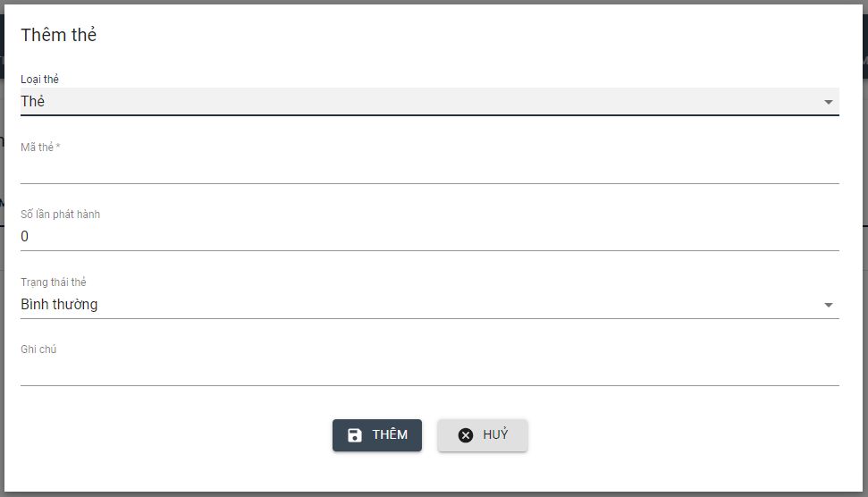Expand the Loại thẻ dropdown arrow
Viewport: 868px width, 497px height.
(x=829, y=102)
